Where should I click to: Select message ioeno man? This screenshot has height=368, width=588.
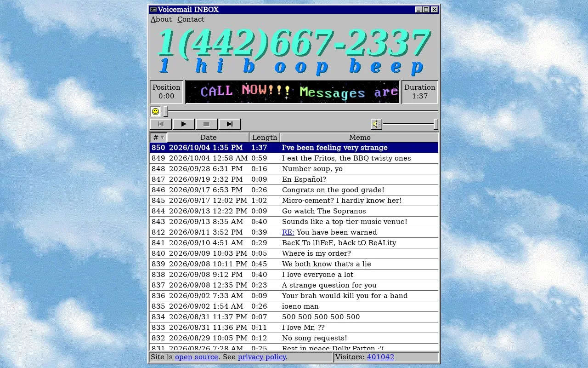pos(294,306)
